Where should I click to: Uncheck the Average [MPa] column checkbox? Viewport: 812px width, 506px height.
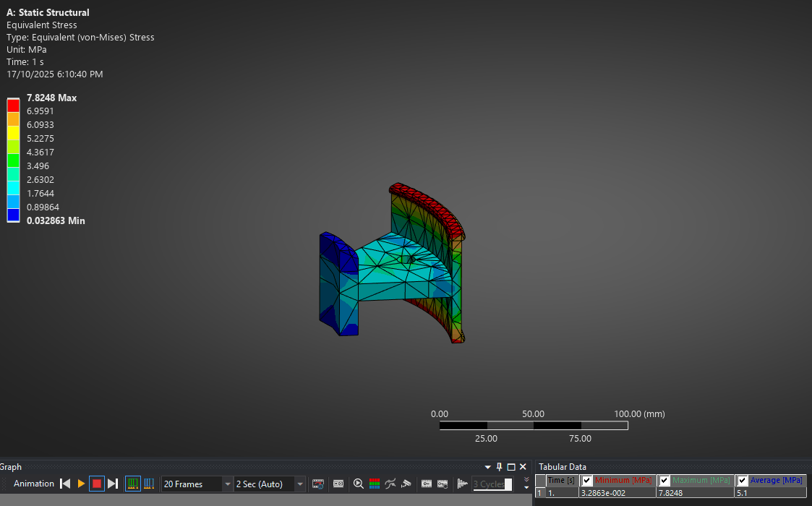742,481
